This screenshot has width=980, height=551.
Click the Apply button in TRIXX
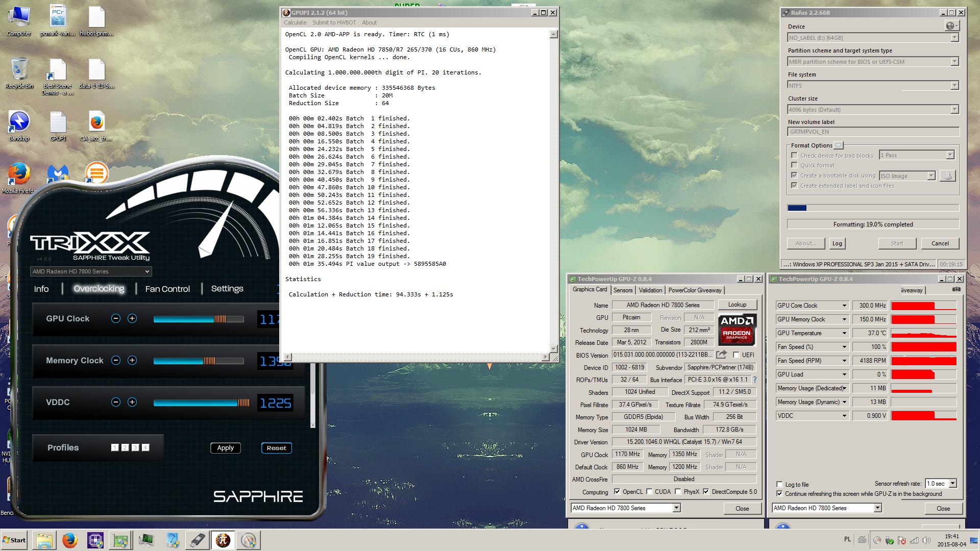[x=225, y=448]
